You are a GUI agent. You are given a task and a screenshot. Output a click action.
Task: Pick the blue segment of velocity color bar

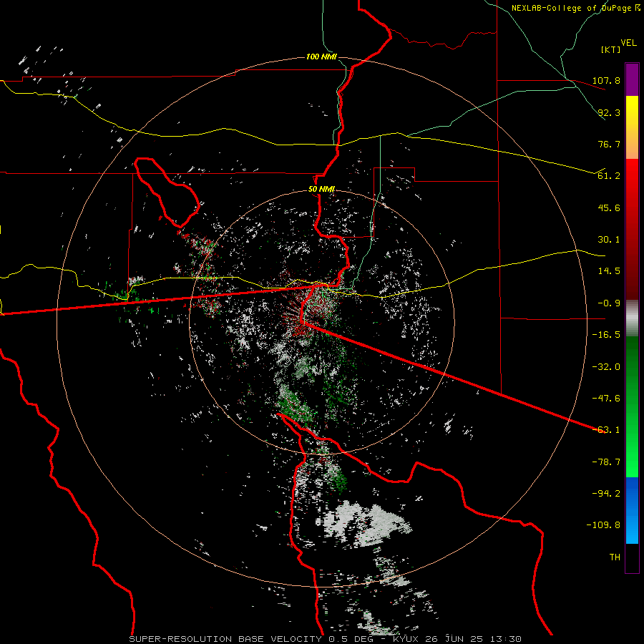(x=632, y=510)
